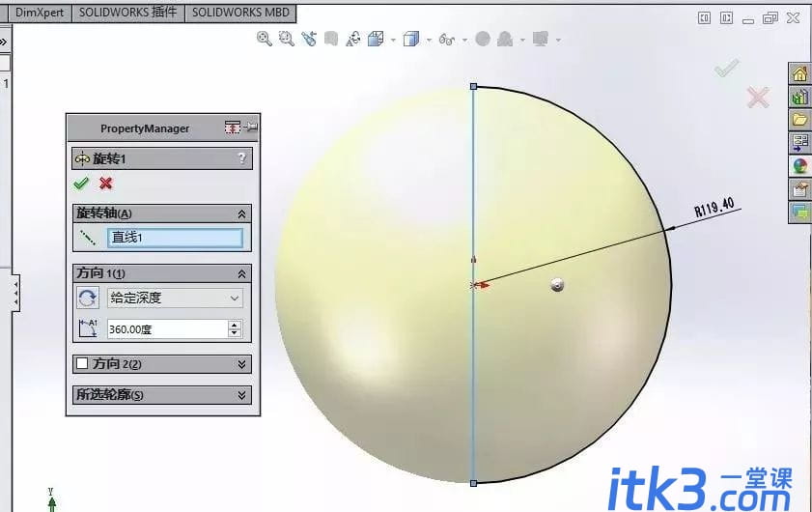
Task: Accept 旋转1 with the green checkmark
Action: pos(81,184)
